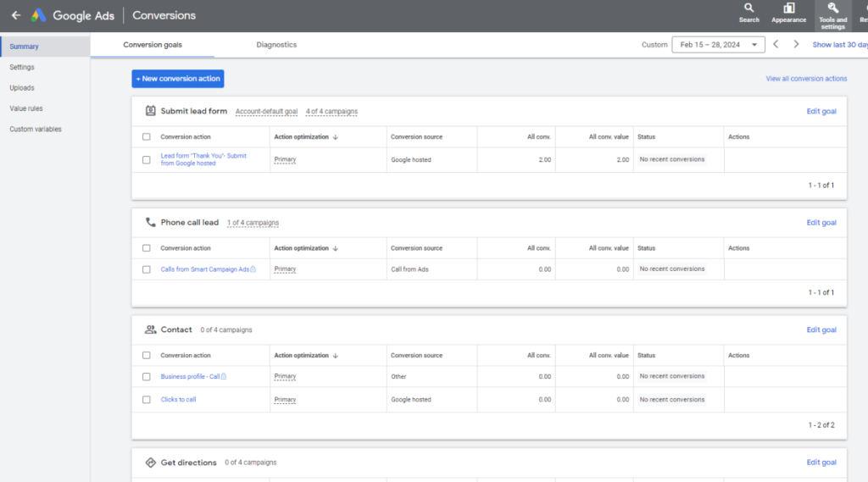Edit goal for Contact

(x=821, y=330)
